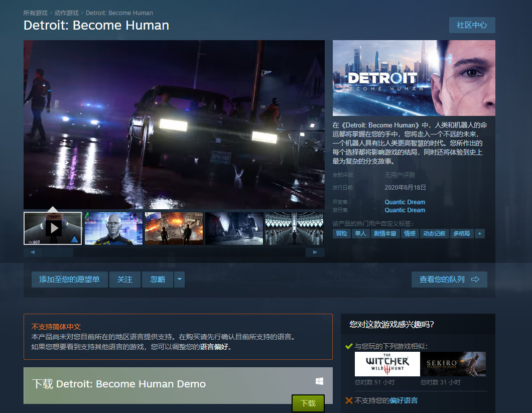Play the trailer video thumbnail
532x413 pixels.
click(53, 228)
